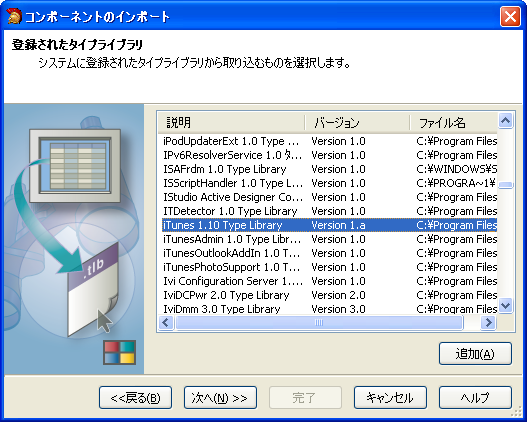The height and width of the screenshot is (422, 527).
Task: Click the horizontal scrollbar right arrow
Action: click(x=488, y=323)
